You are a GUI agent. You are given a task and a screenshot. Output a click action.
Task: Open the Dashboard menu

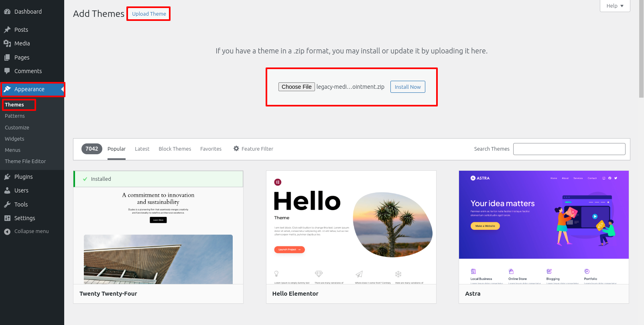coord(32,12)
